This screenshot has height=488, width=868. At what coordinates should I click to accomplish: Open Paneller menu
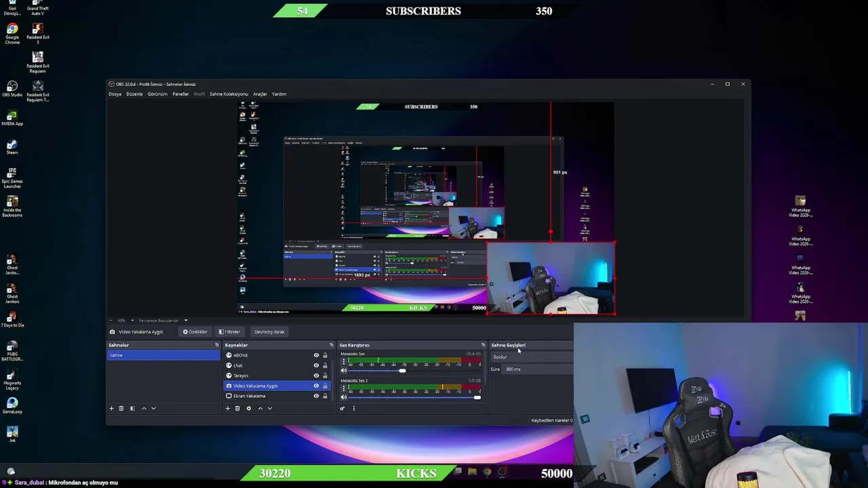point(180,94)
